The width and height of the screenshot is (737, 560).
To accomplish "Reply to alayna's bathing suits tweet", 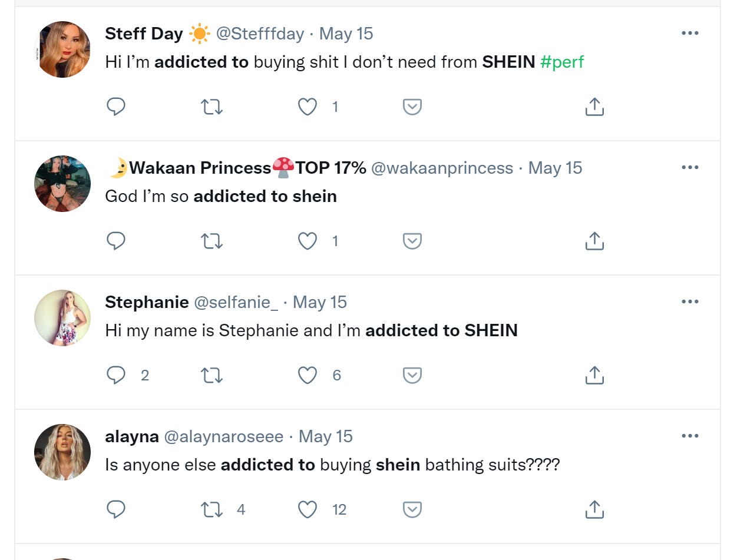I will (116, 509).
